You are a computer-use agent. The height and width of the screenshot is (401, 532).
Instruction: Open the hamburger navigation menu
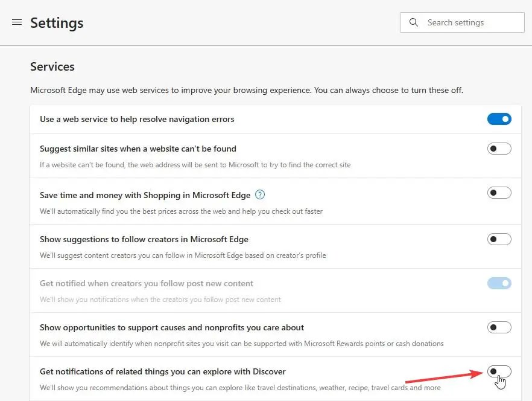[x=17, y=22]
